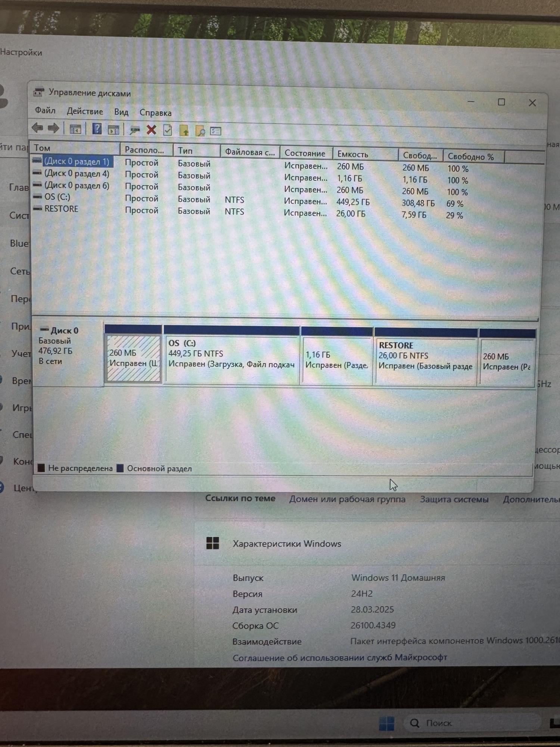Click the red X delete icon
560x747 pixels.
coord(151,130)
